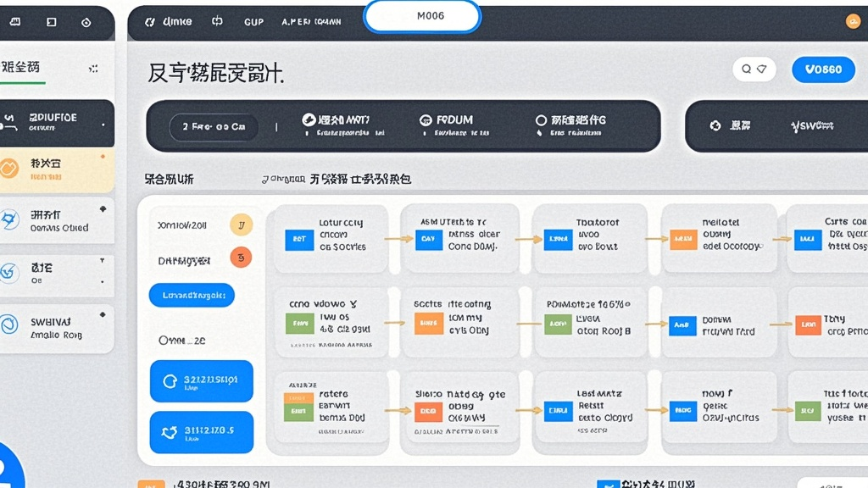Click the green tag in 'cono vdowo' card
The image size is (868, 488).
point(299,324)
